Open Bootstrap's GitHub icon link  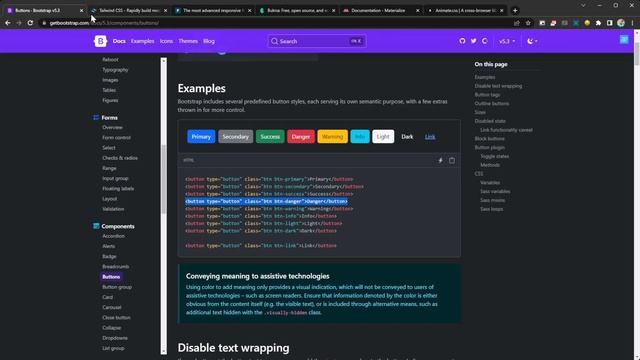coord(462,41)
